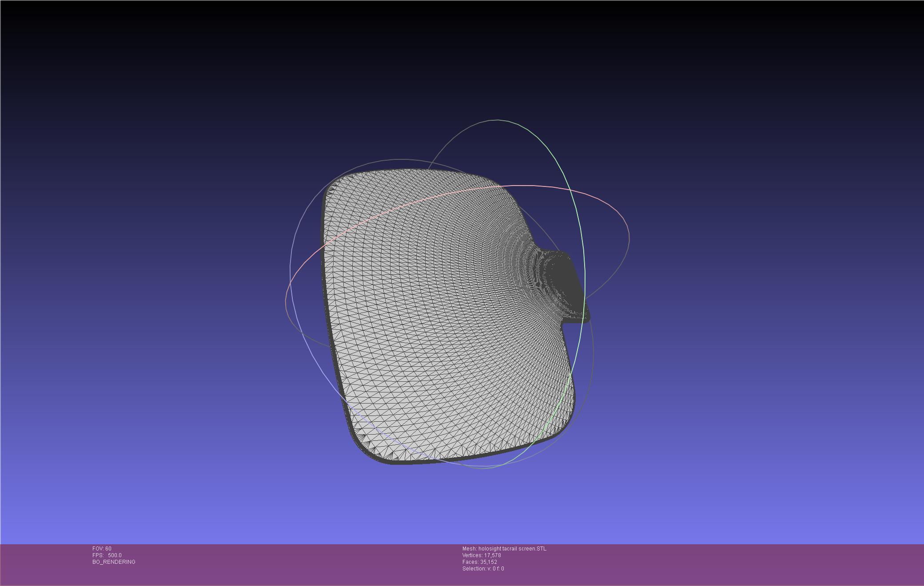Click the BO_RENDERING status text
The height and width of the screenshot is (586, 924).
[114, 562]
